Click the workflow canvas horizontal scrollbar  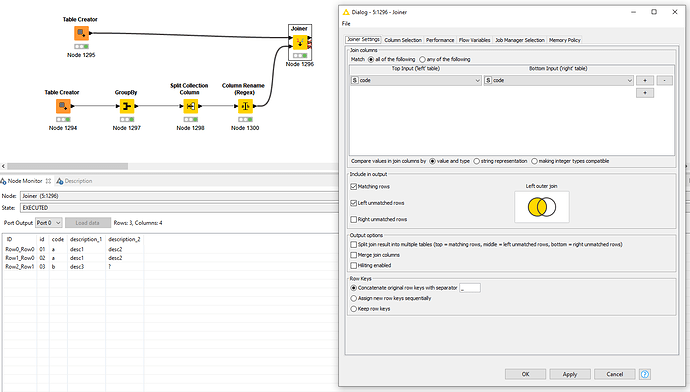pyautogui.click(x=67, y=166)
